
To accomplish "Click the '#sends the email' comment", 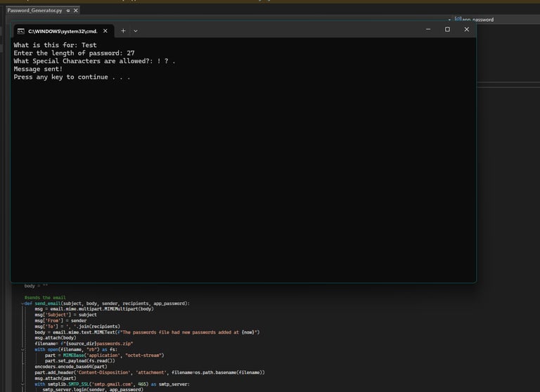I will click(45, 298).
